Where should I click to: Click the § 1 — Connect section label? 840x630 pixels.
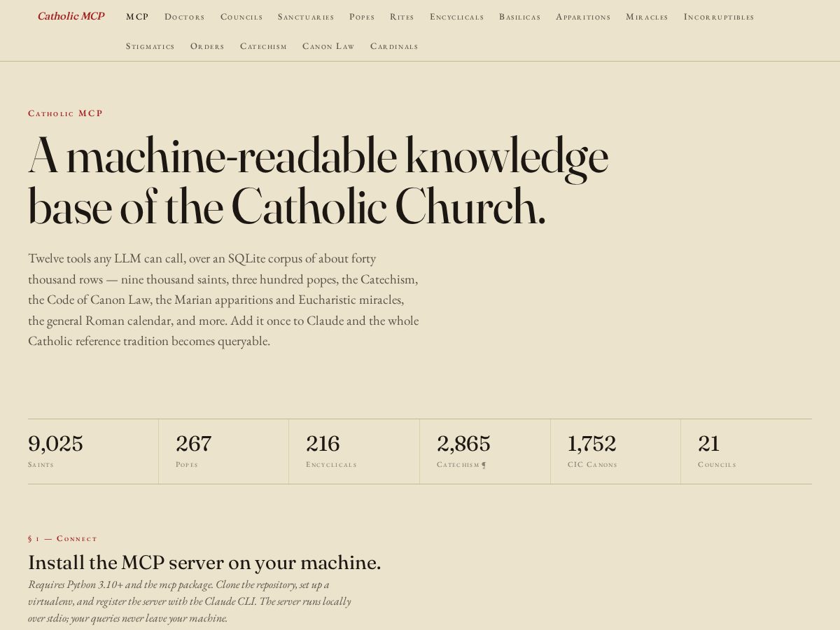[x=62, y=538]
